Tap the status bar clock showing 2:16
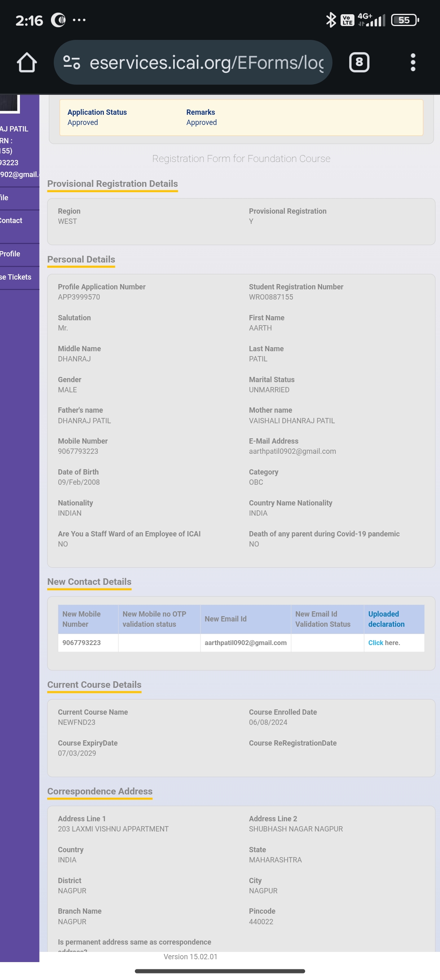The width and height of the screenshot is (440, 980). tap(29, 20)
